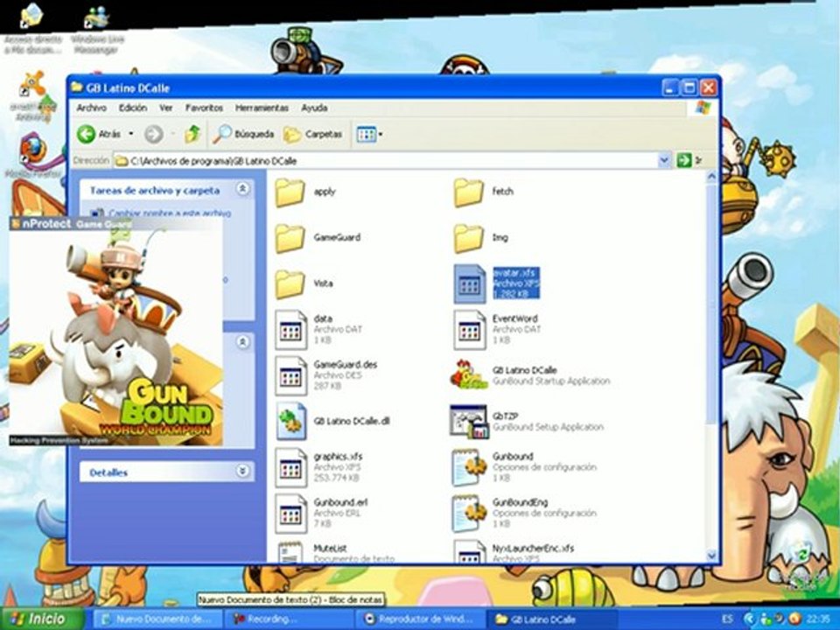840x630 pixels.
Task: Select the NyxLauncherEnc.xfs file icon
Action: (x=469, y=552)
